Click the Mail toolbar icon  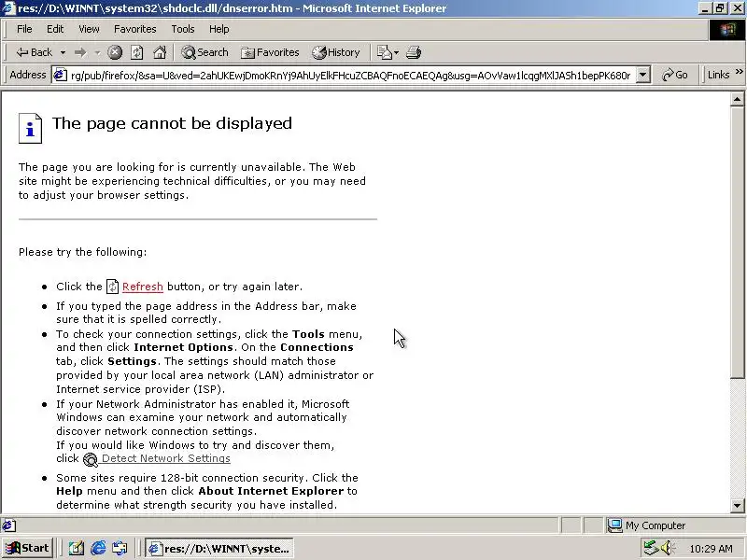(x=387, y=52)
